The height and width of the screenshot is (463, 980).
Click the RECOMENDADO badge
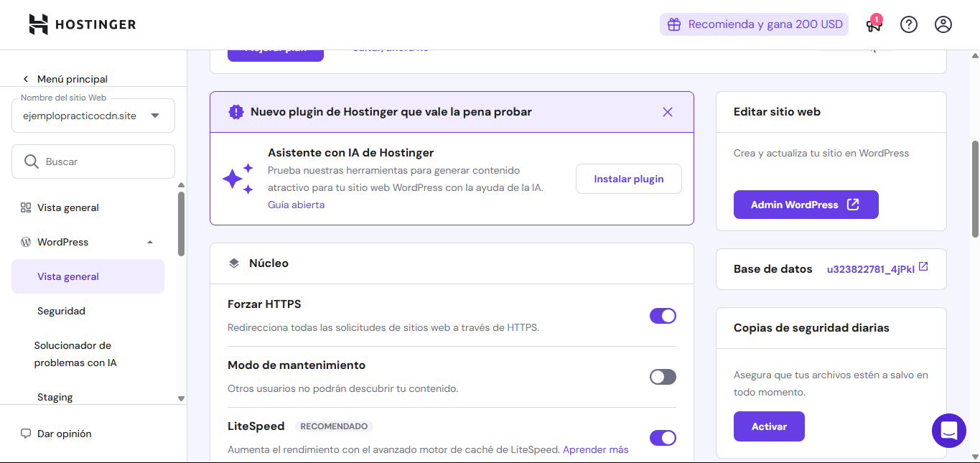pyautogui.click(x=334, y=426)
